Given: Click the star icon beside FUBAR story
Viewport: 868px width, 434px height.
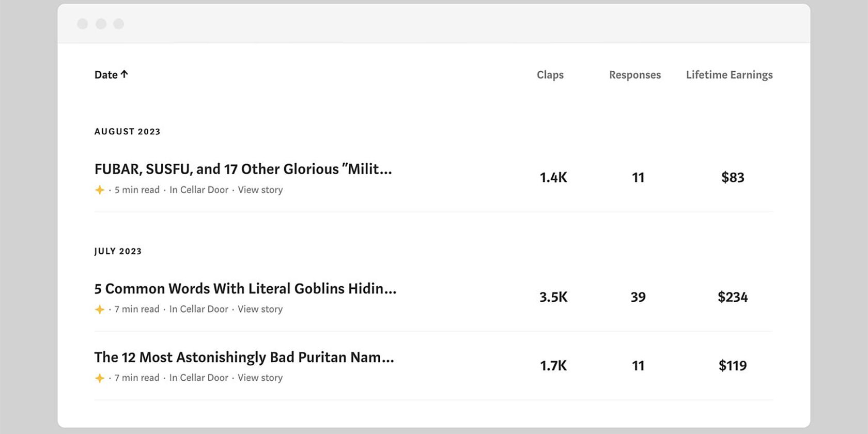Looking at the screenshot, I should pyautogui.click(x=100, y=190).
